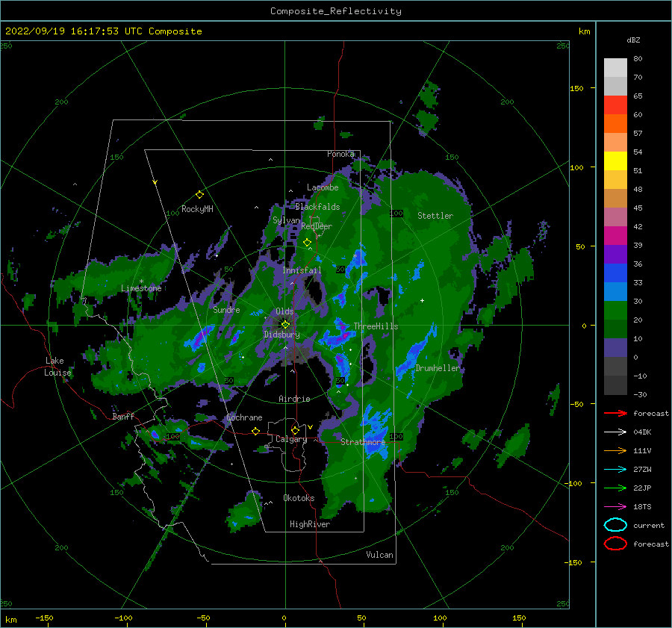
Task: Click the Innisfail map label
Action: click(x=302, y=270)
